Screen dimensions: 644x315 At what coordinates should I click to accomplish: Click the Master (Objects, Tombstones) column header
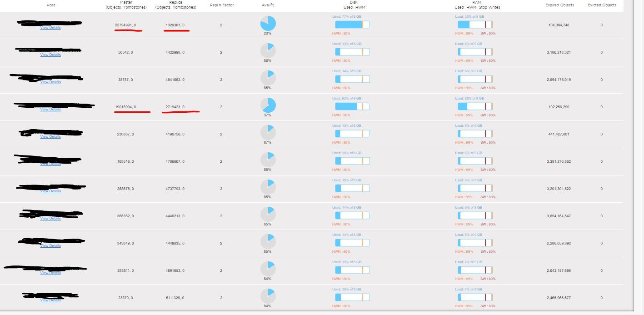[126, 5]
